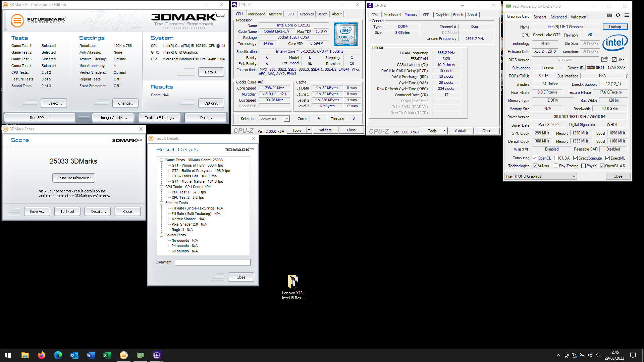Click the Texture Filtering button

point(160,118)
